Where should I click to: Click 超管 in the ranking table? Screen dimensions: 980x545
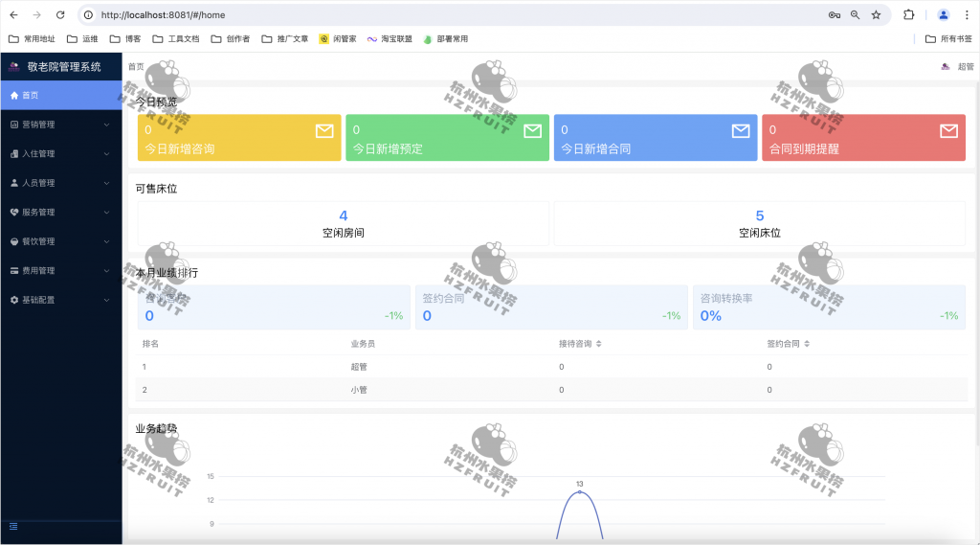pos(359,367)
